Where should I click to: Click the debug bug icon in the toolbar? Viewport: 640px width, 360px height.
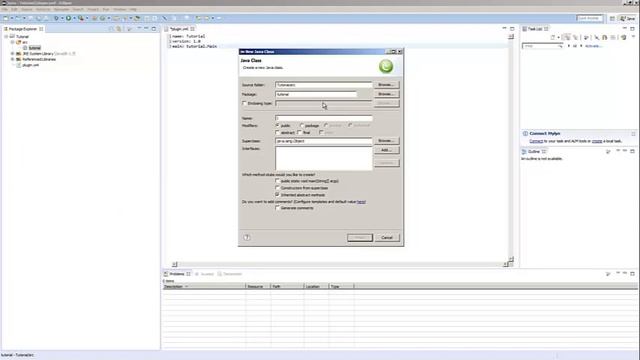(x=56, y=18)
